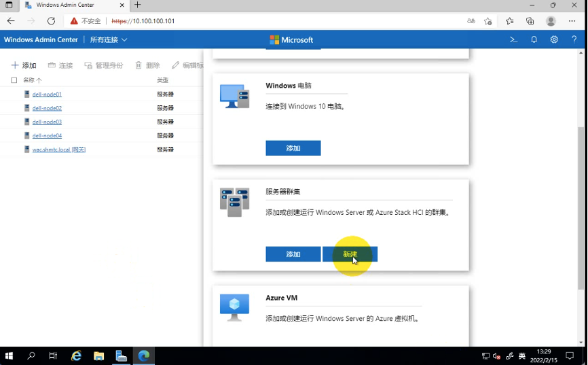Tick the select-all checkbox by 名称
588x365 pixels.
coord(14,80)
